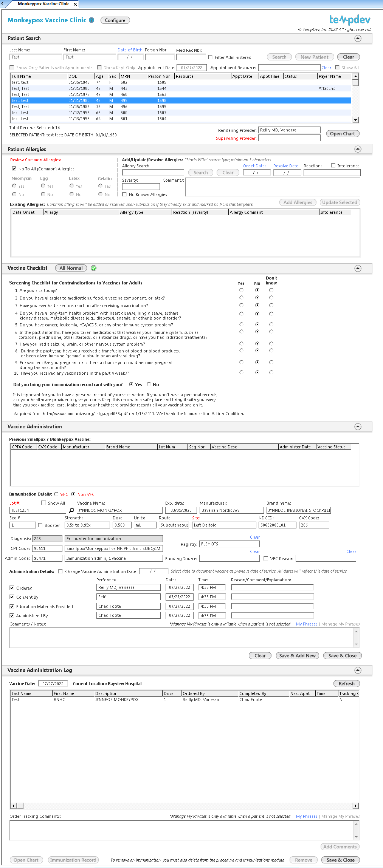
Task: Clear the patient search fields
Action: (349, 57)
